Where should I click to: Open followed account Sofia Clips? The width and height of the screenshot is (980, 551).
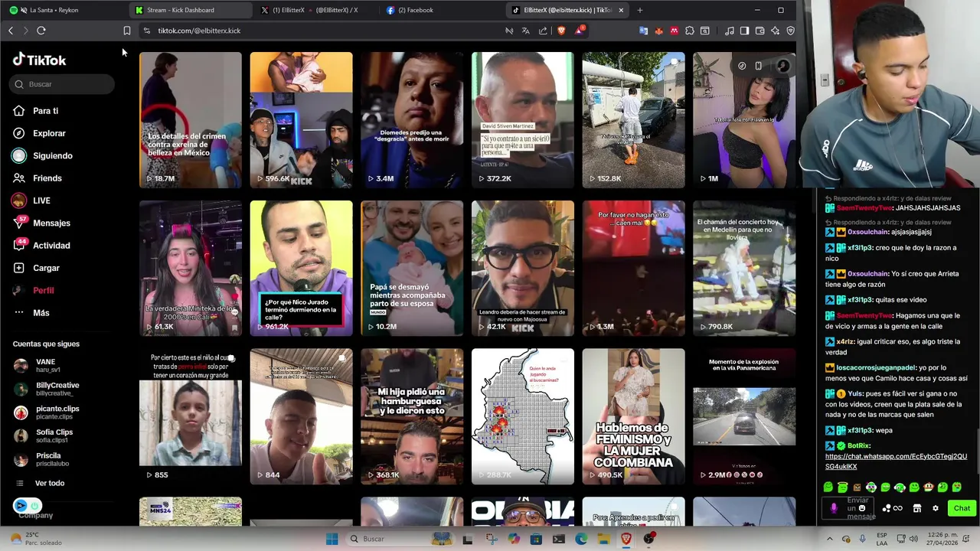[43, 436]
